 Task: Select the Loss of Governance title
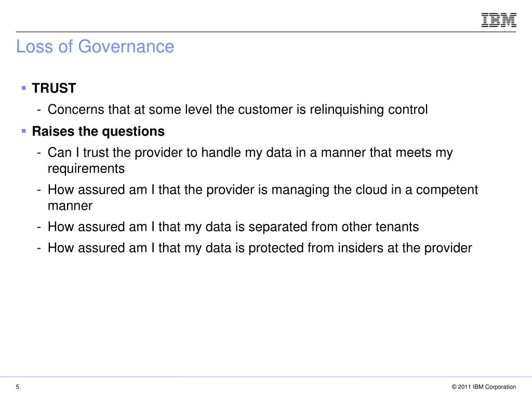95,46
